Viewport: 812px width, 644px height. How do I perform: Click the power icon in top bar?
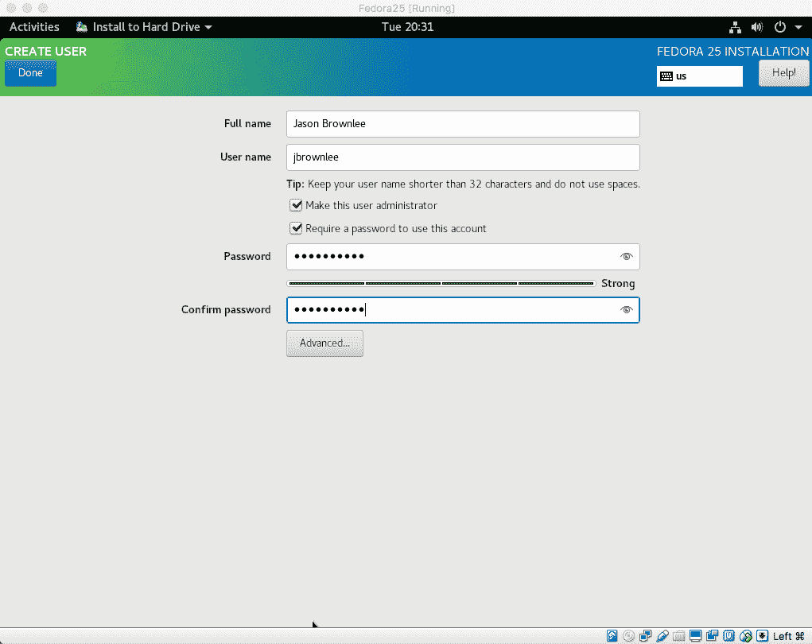pos(780,27)
